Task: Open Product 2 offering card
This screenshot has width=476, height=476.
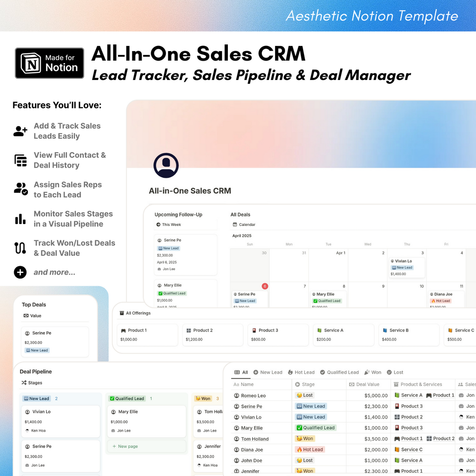Action: [213, 335]
